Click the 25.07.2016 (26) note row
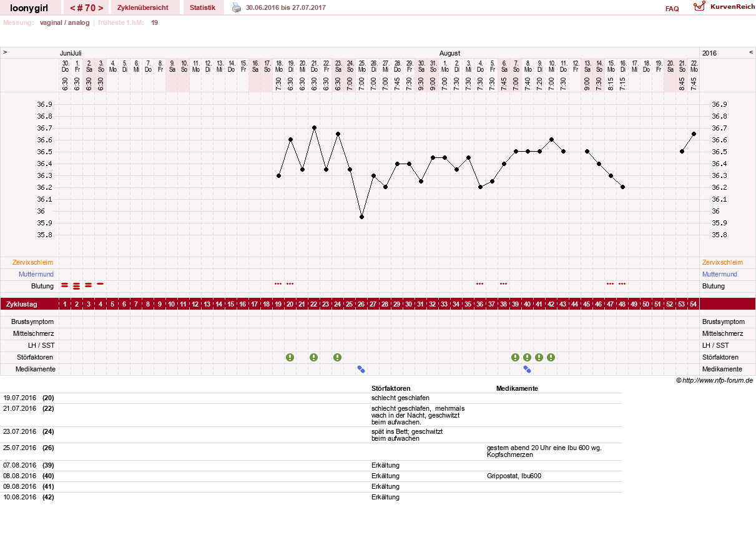 pyautogui.click(x=311, y=451)
